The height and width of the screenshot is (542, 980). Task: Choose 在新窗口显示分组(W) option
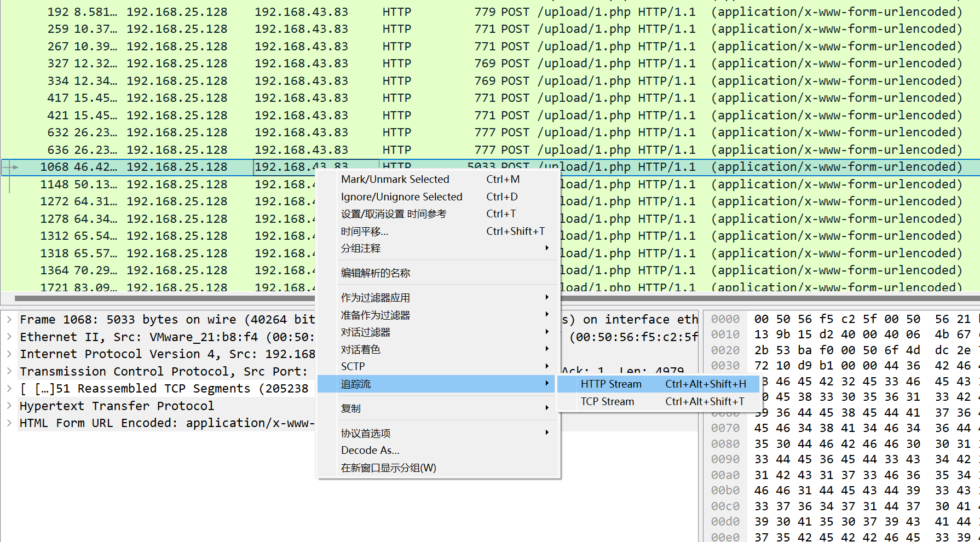[388, 468]
